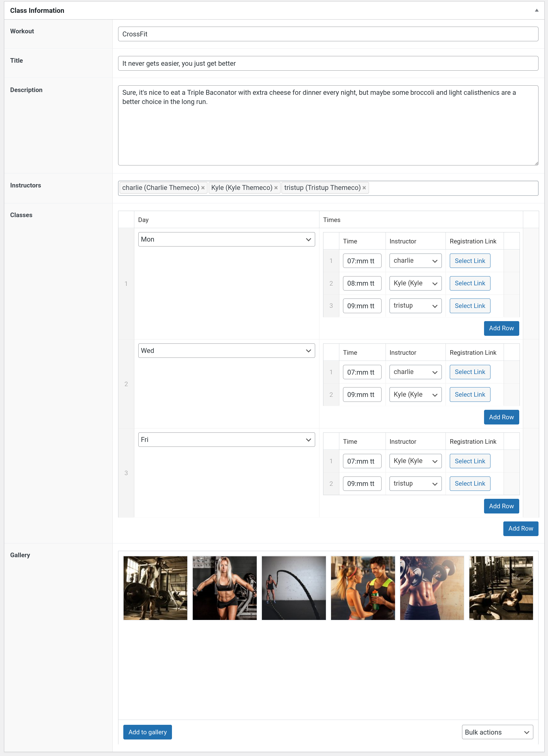The image size is (548, 756).
Task: Select the couple with water bottle thumbnail
Action: (x=363, y=588)
